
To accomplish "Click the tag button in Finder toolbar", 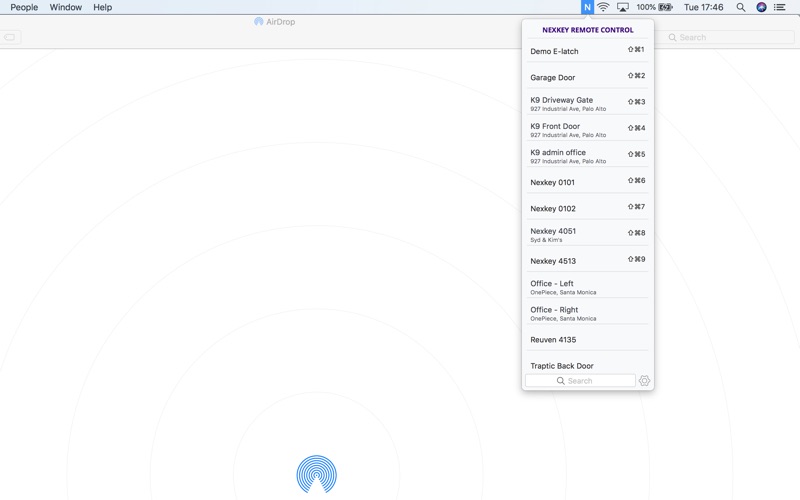I will [9, 37].
